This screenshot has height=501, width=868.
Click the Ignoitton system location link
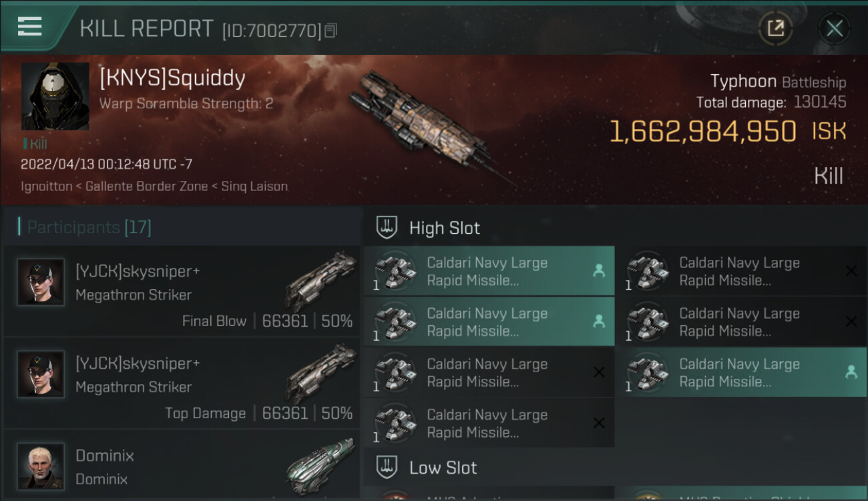click(46, 186)
